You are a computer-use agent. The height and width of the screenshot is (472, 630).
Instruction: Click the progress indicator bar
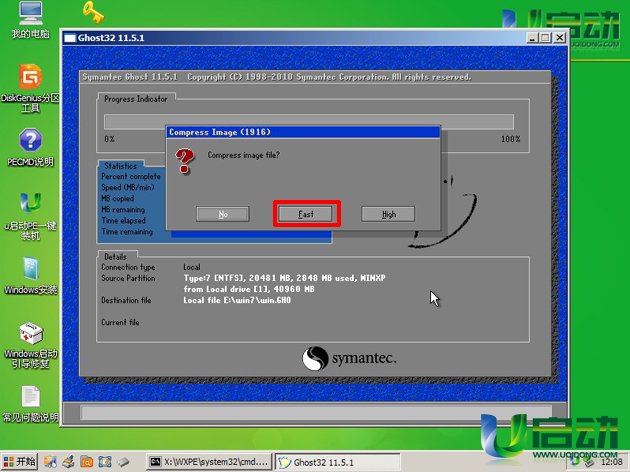pyautogui.click(x=309, y=121)
